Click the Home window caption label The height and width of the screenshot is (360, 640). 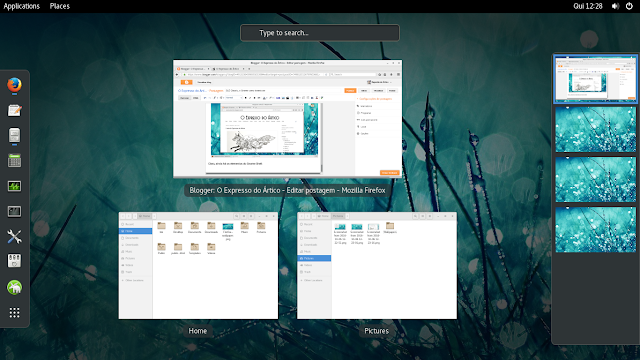(198, 331)
